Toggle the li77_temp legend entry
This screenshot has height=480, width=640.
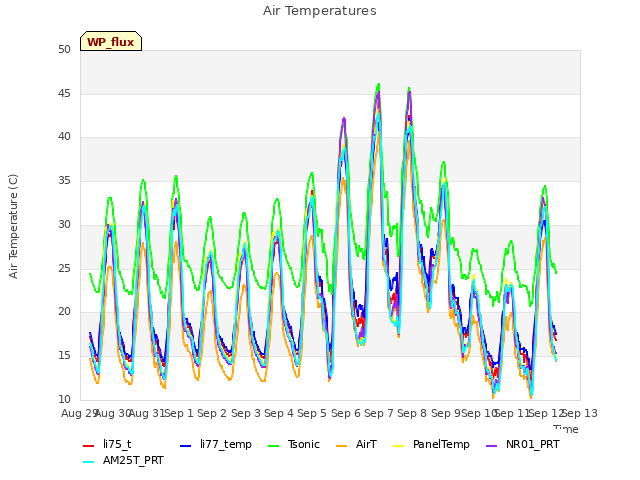(216, 444)
